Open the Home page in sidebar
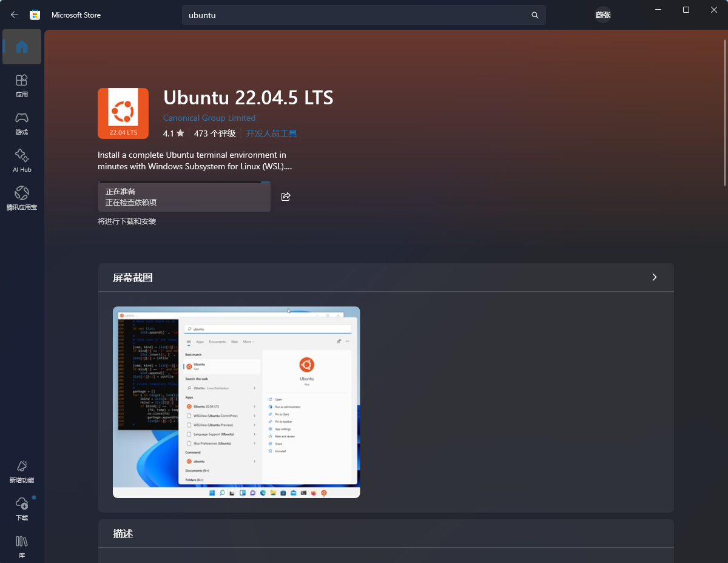Screen dimensions: 728x563 click(x=22, y=47)
